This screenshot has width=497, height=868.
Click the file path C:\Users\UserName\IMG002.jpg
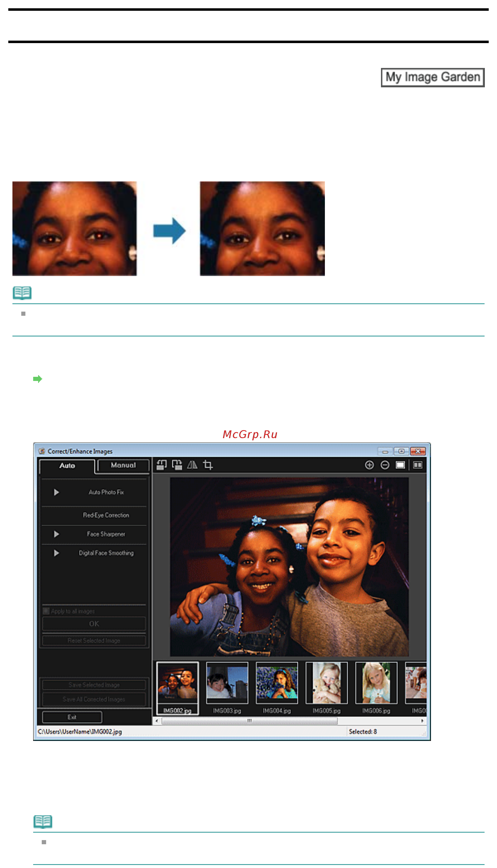[80, 732]
